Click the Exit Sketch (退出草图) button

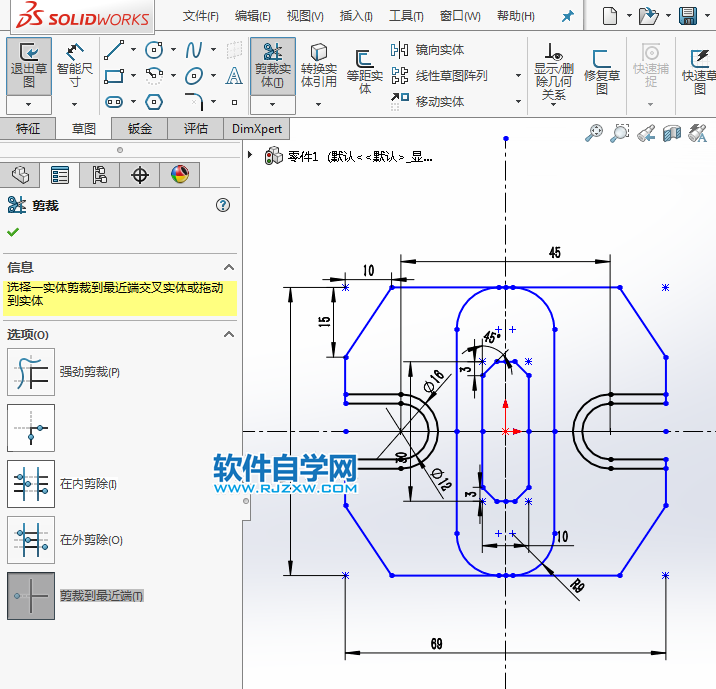pyautogui.click(x=29, y=66)
